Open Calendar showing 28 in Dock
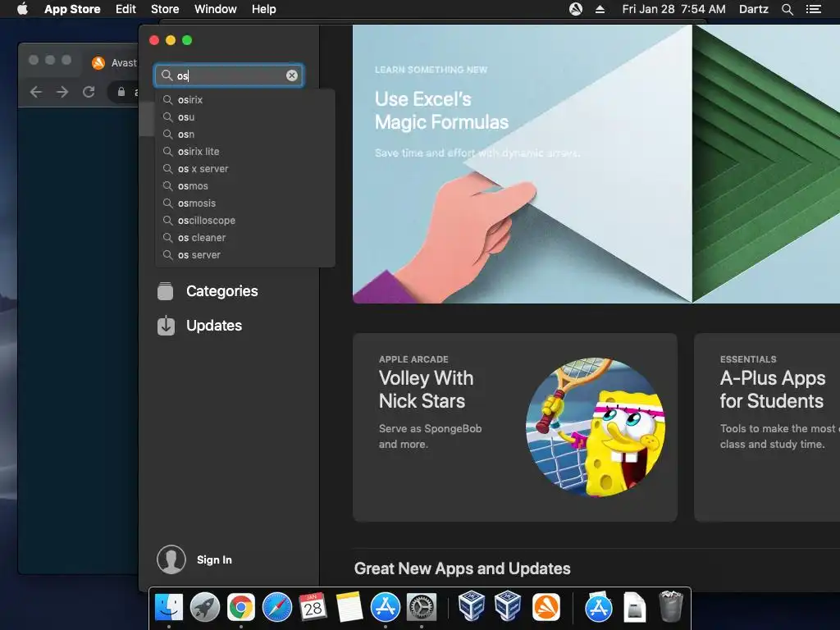The image size is (840, 630). coord(313,607)
